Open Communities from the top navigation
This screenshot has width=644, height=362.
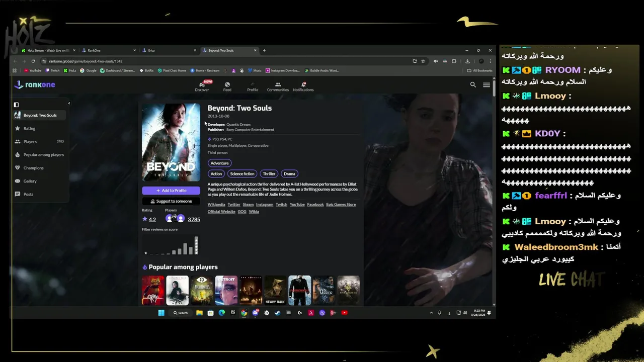[278, 86]
